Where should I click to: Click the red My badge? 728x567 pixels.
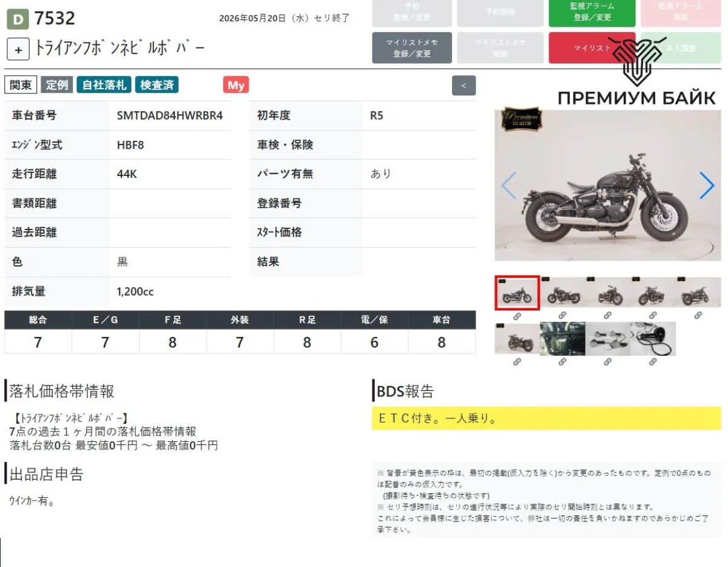point(236,85)
